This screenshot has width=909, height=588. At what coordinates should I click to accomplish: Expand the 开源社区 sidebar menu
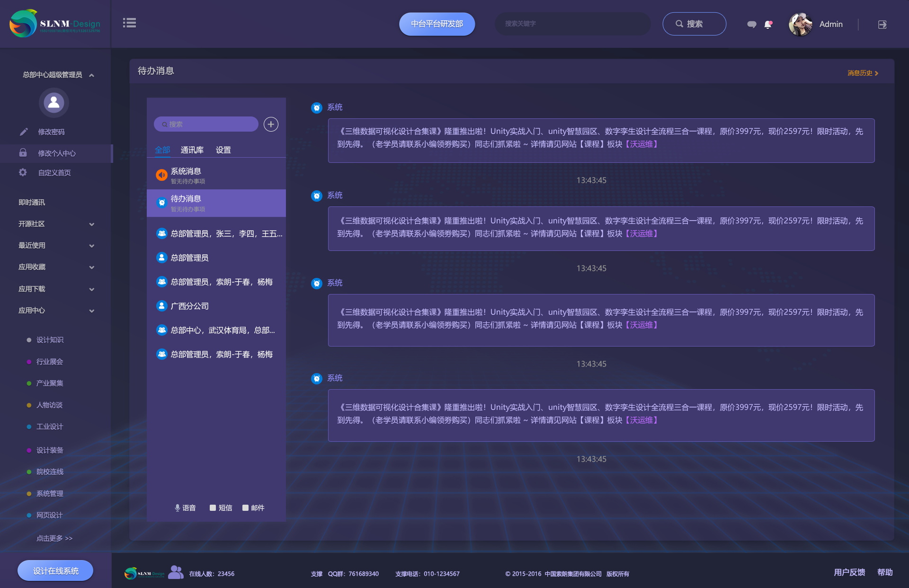(91, 224)
